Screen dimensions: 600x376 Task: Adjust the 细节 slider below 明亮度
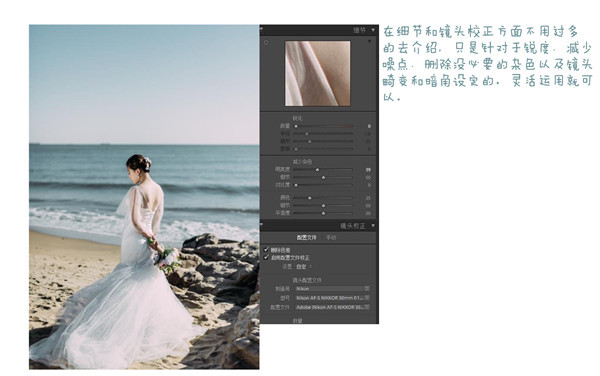(323, 177)
